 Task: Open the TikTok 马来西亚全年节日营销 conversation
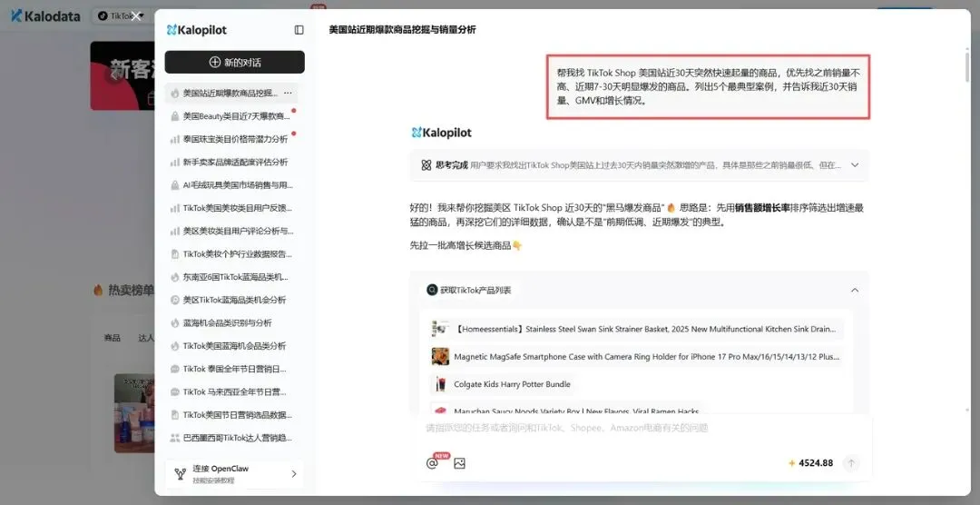point(231,391)
